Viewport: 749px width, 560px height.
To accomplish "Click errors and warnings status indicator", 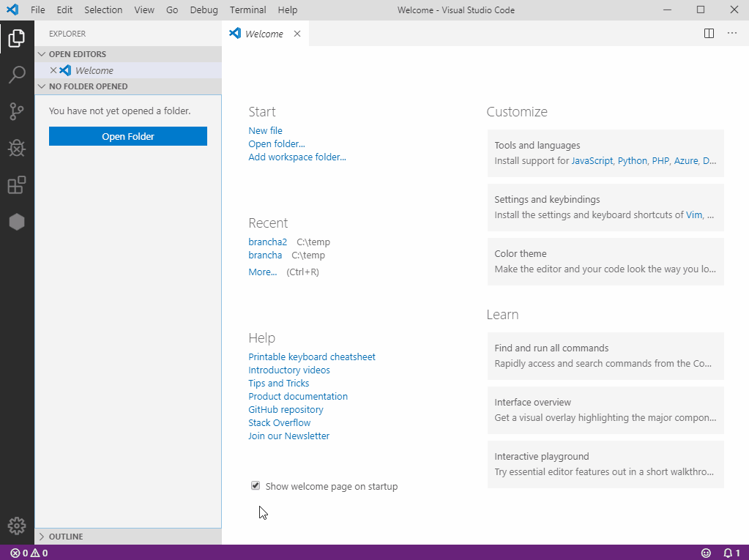I will (x=29, y=553).
